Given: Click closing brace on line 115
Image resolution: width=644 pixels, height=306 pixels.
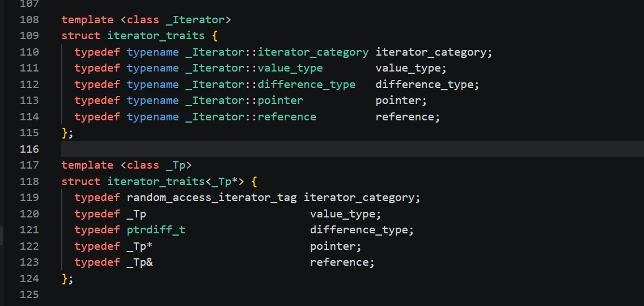Looking at the screenshot, I should [x=65, y=133].
